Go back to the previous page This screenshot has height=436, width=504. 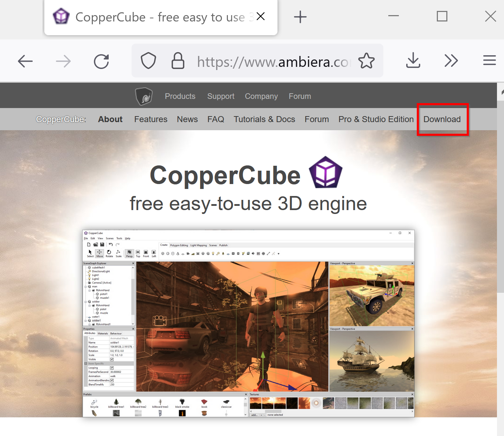[x=25, y=61]
